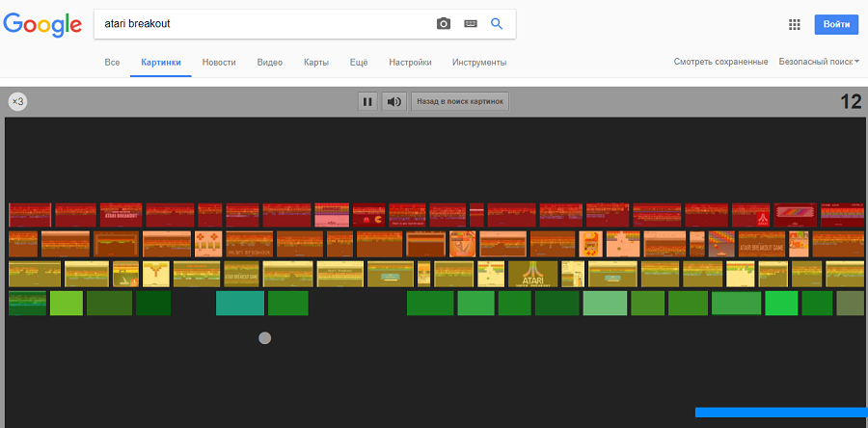Click the teal green brick

[240, 303]
